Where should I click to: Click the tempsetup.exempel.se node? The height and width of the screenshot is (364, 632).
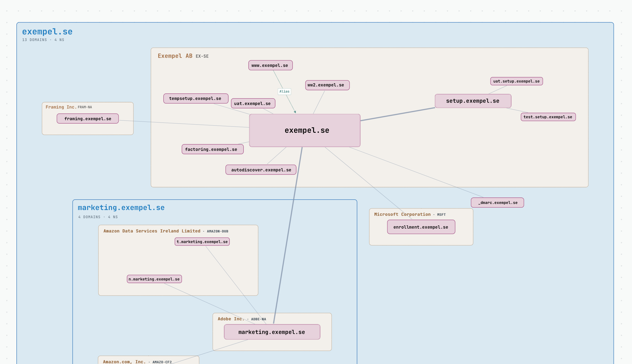[196, 98]
